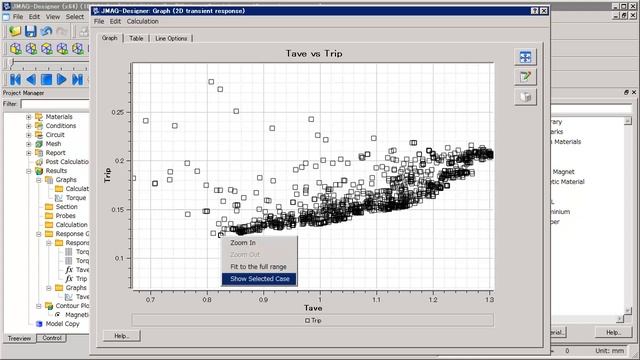Click the step slider handle in toolbar
The width and height of the screenshot is (640, 360).
(x=12, y=63)
